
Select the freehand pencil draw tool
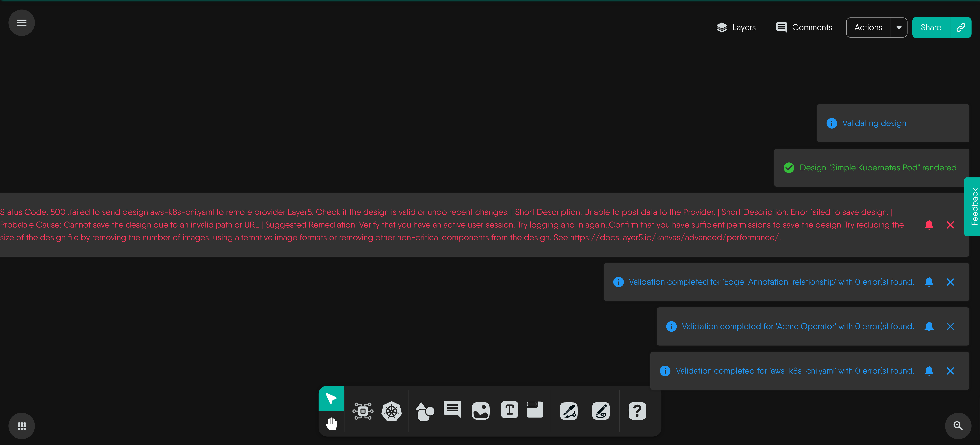coord(601,411)
